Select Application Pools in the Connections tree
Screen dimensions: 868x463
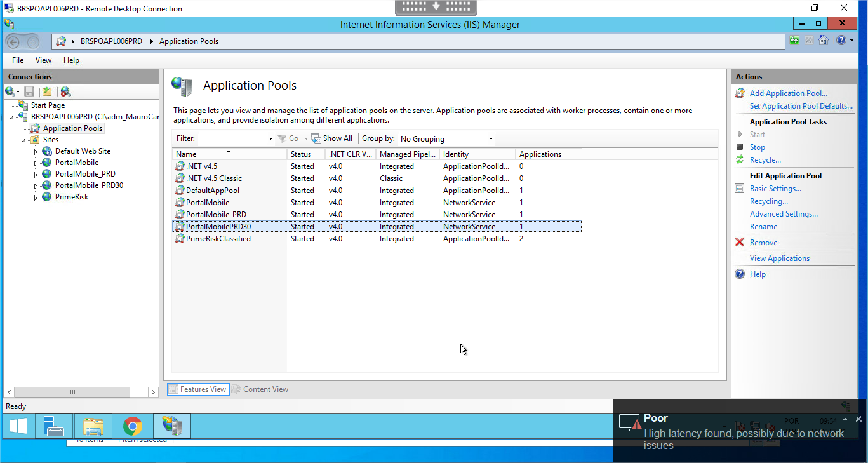click(x=72, y=128)
